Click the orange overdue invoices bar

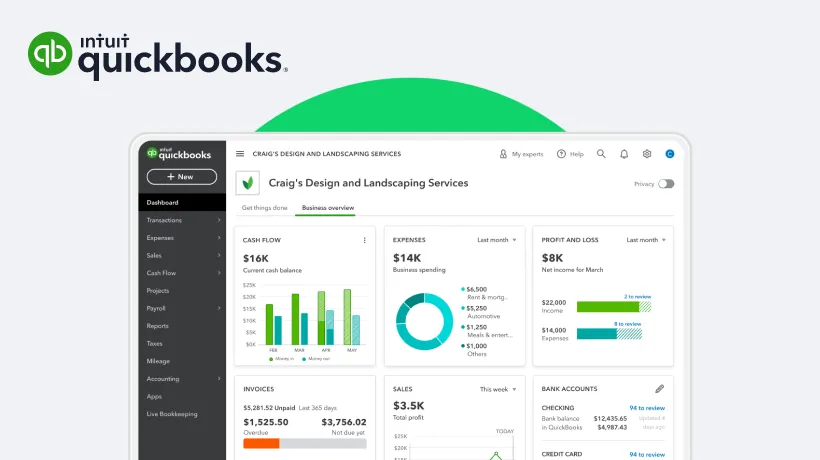(261, 444)
